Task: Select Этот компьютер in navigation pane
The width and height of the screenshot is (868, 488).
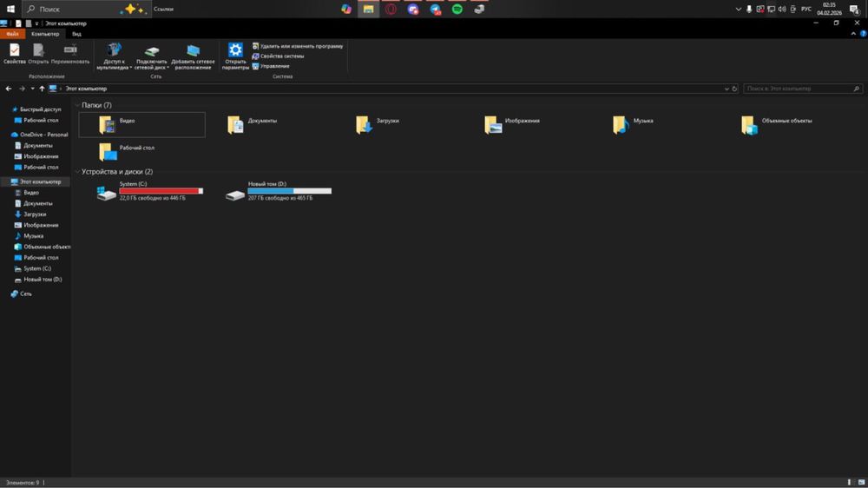Action: 36,181
